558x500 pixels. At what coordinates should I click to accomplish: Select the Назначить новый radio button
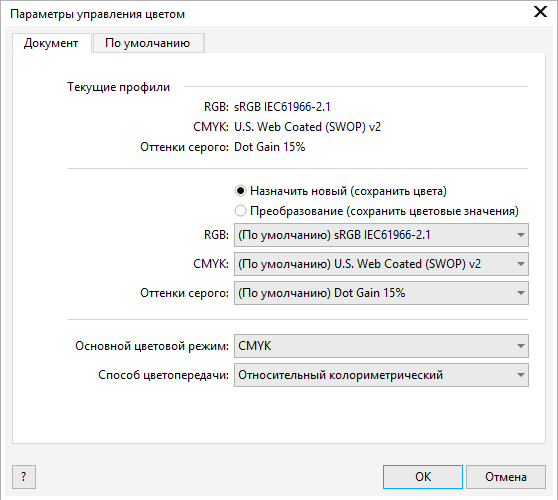[x=241, y=191]
